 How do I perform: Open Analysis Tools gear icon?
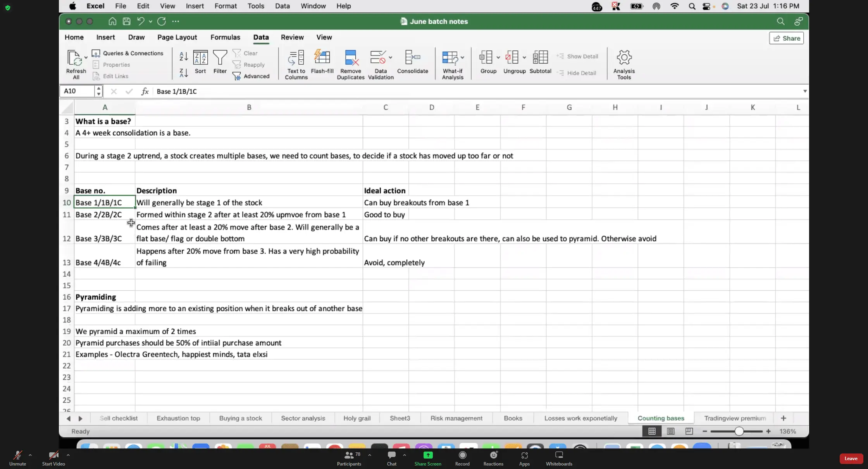(x=624, y=58)
